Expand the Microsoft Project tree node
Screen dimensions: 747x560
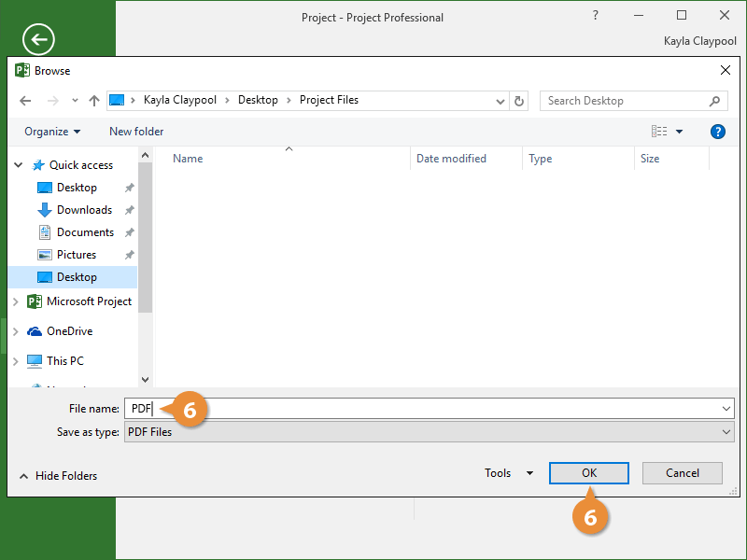(x=16, y=301)
